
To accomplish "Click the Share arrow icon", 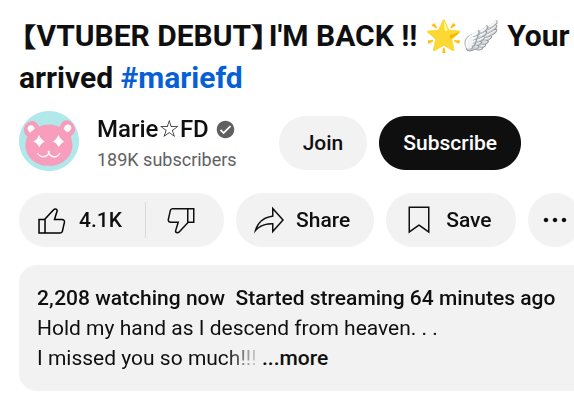I will pyautogui.click(x=269, y=220).
